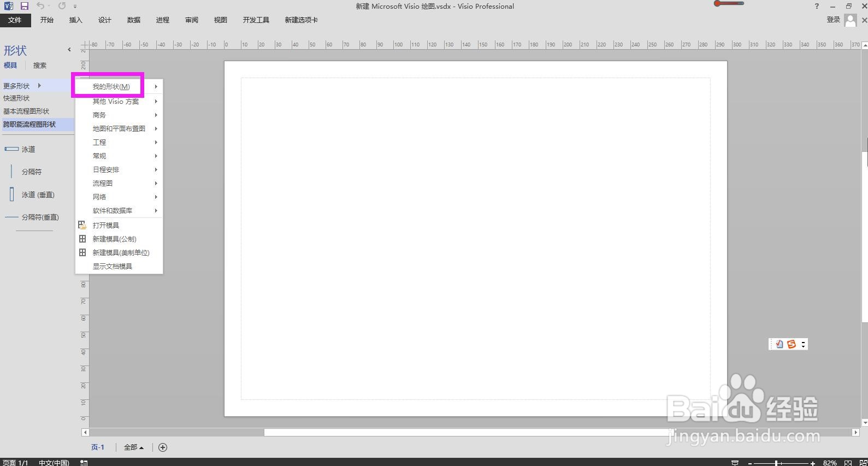Screen dimensions: 868x466
Task: Click the 登录 sign-in link
Action: tap(834, 20)
